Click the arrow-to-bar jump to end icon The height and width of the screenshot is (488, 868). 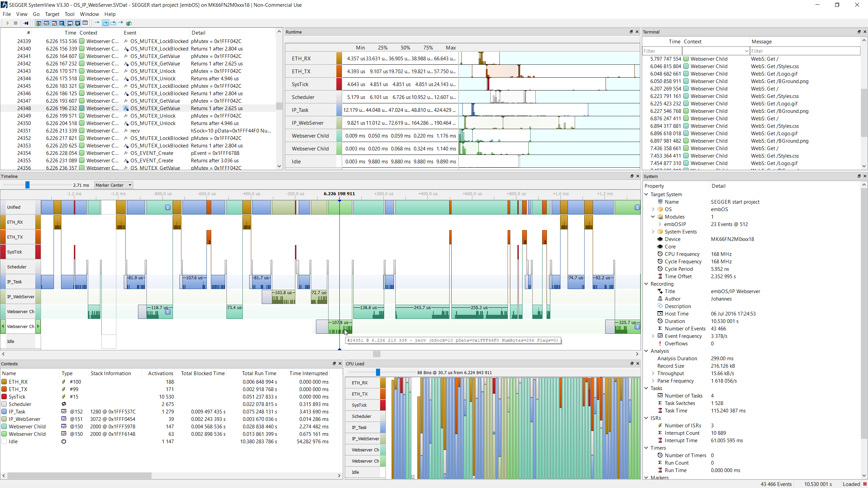pyautogui.click(x=121, y=23)
